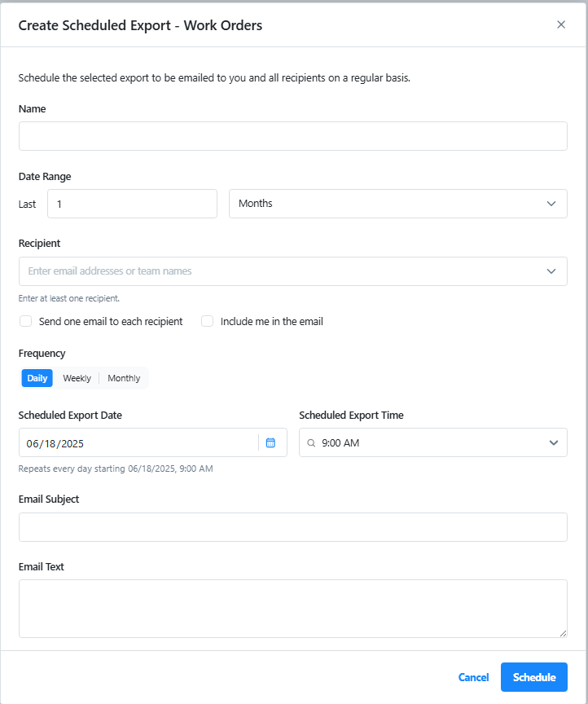The height and width of the screenshot is (704, 588).
Task: Expand the Recipient email addresses dropdown
Action: [293, 271]
